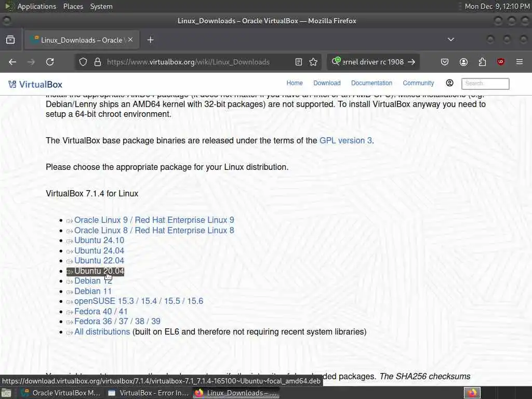Bookmark this page with the star icon

[313, 62]
